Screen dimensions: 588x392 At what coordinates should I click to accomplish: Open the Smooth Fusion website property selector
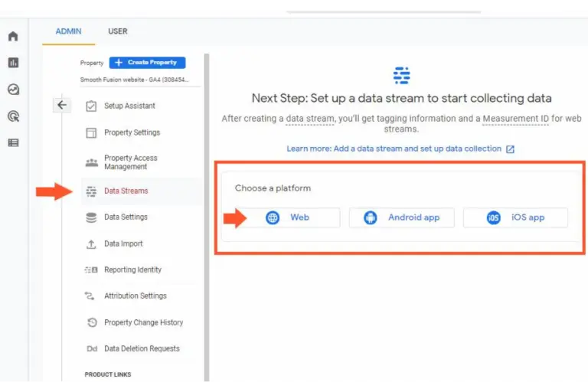[134, 80]
